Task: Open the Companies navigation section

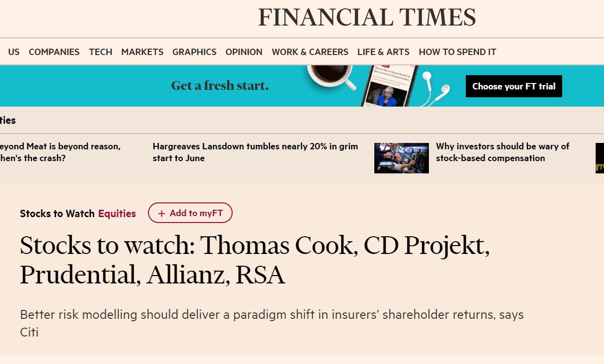Action: click(54, 52)
